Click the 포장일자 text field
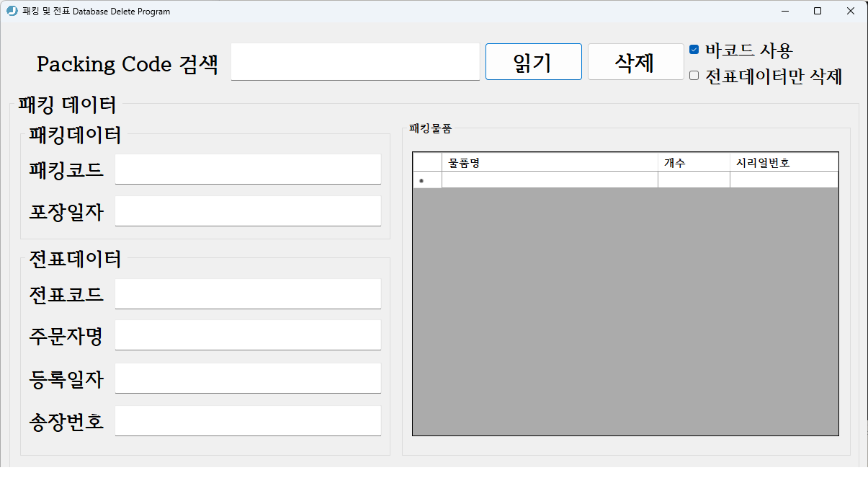Viewport: 868px width, 491px height. tap(248, 211)
